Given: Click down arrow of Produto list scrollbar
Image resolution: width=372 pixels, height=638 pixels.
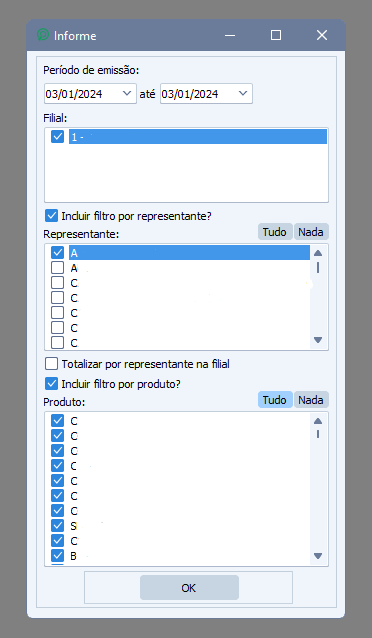Looking at the screenshot, I should (x=318, y=556).
